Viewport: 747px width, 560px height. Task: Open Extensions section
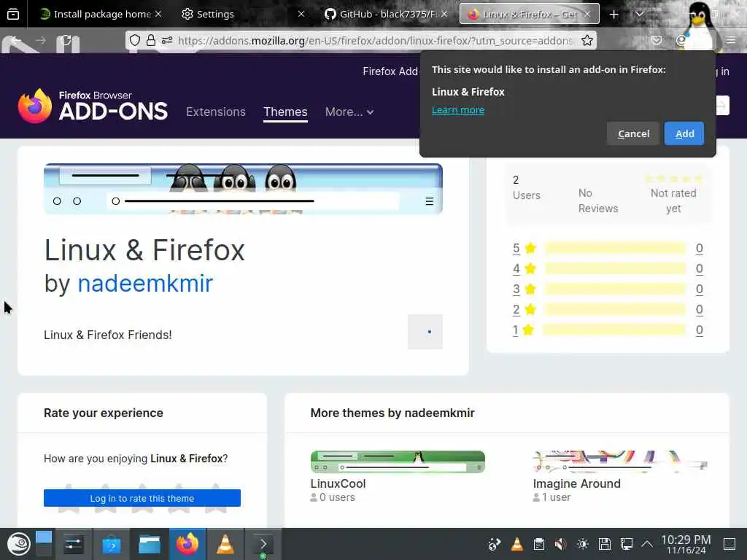coord(216,112)
